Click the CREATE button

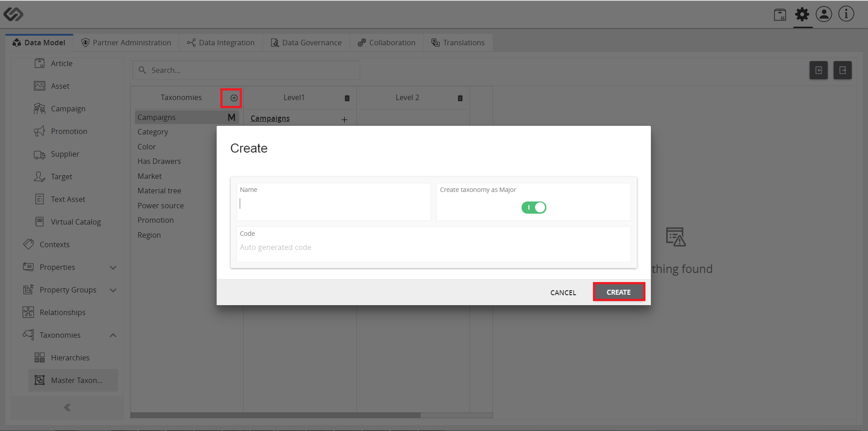(x=619, y=292)
